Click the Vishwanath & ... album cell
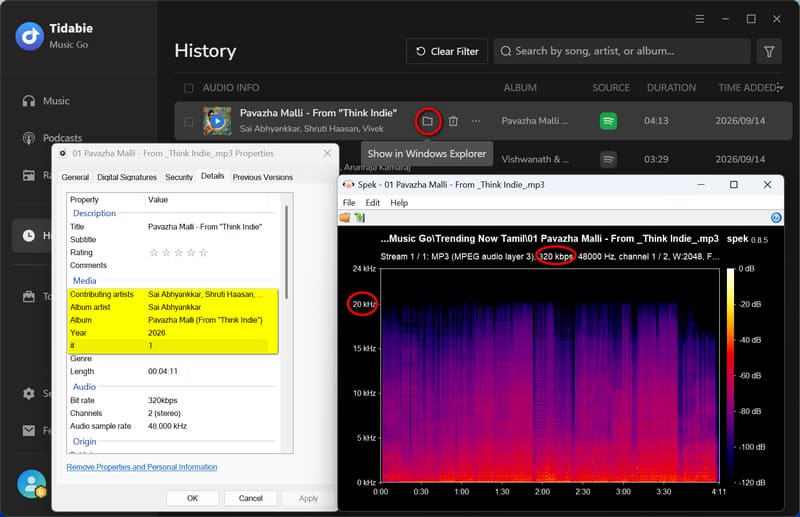 point(534,159)
